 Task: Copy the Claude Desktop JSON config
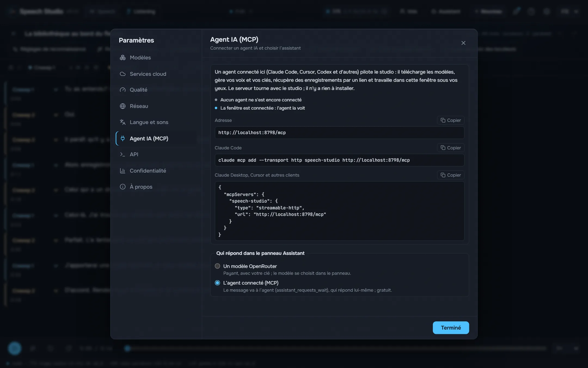(451, 175)
